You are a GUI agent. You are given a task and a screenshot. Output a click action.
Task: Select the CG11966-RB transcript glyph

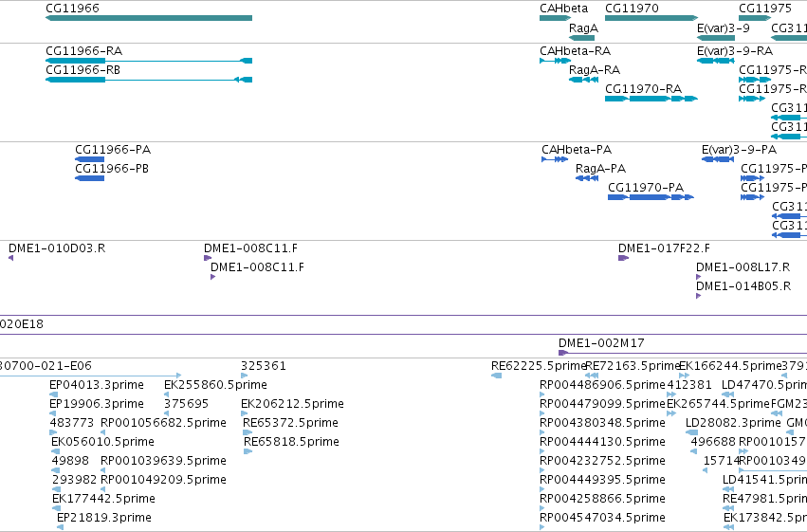[x=149, y=80]
